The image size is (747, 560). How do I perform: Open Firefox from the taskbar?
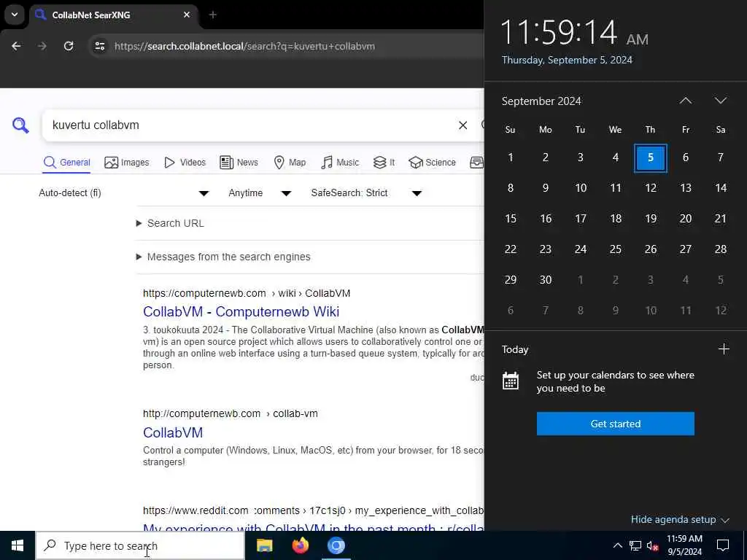pyautogui.click(x=300, y=545)
